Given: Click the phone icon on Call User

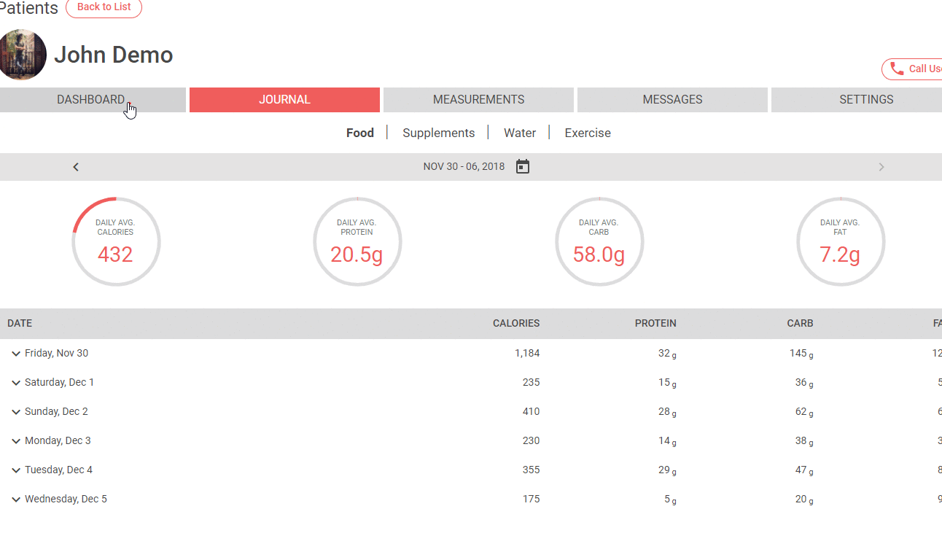Looking at the screenshot, I should pyautogui.click(x=898, y=69).
